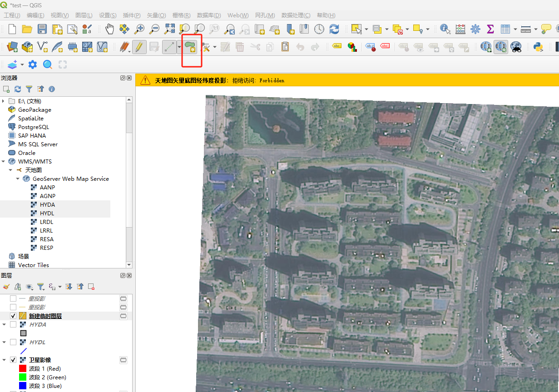
Task: Open the 矢量(O) menu
Action: coord(156,15)
